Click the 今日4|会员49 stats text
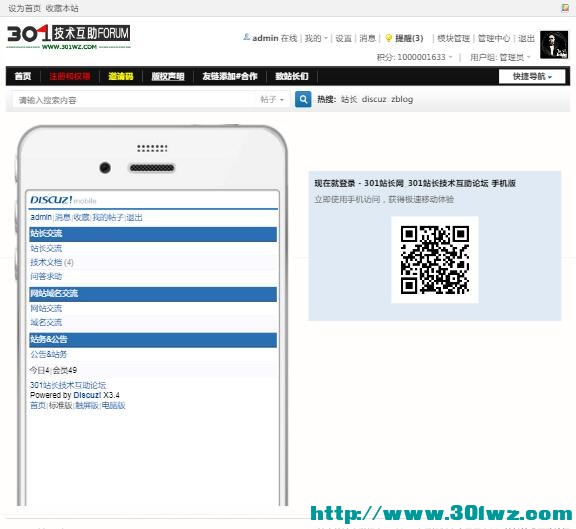Viewport: 576px width, 529px height. [53, 370]
